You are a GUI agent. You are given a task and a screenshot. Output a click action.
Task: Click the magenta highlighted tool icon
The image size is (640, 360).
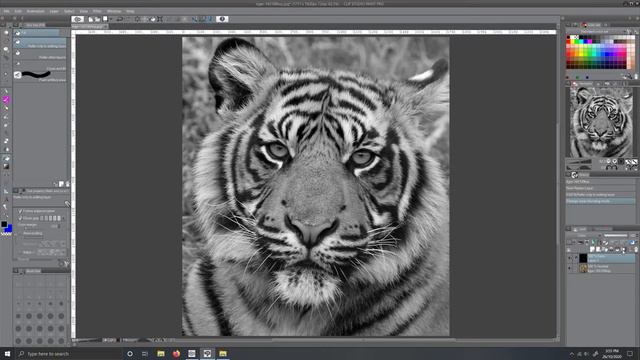[6, 100]
